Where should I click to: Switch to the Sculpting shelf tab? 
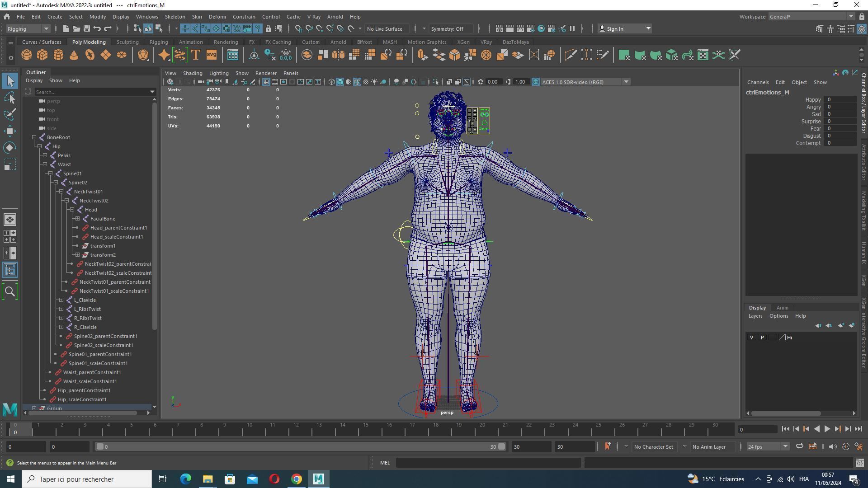127,42
